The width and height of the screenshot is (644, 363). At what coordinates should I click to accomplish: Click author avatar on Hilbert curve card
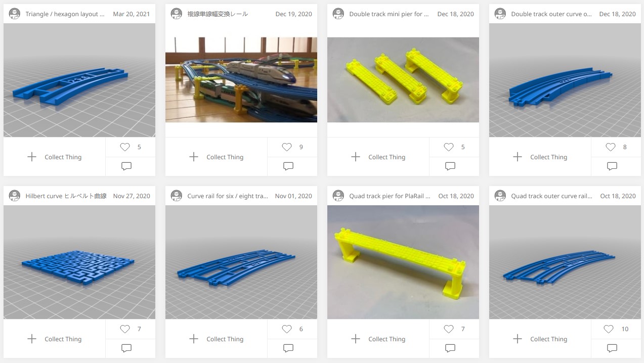tap(15, 196)
